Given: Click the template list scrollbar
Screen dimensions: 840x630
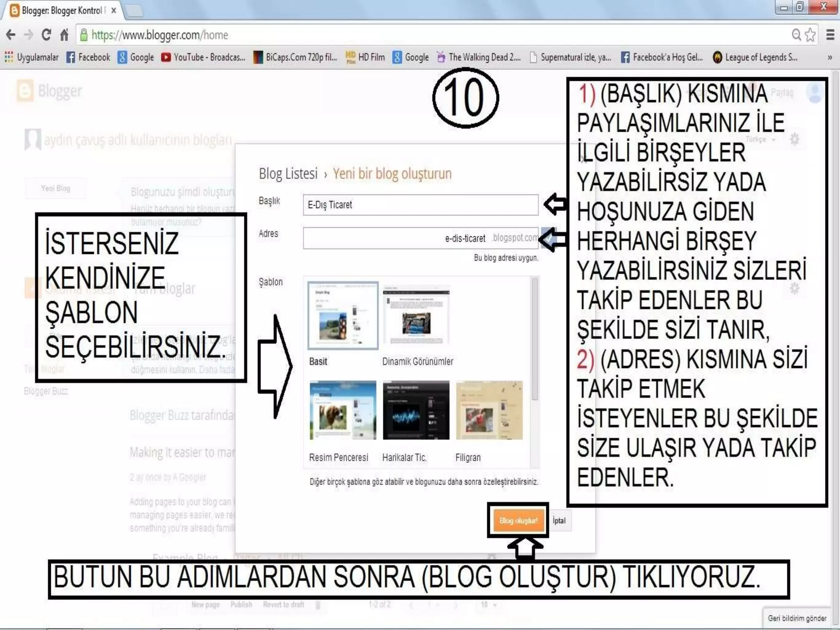Looking at the screenshot, I should [535, 339].
